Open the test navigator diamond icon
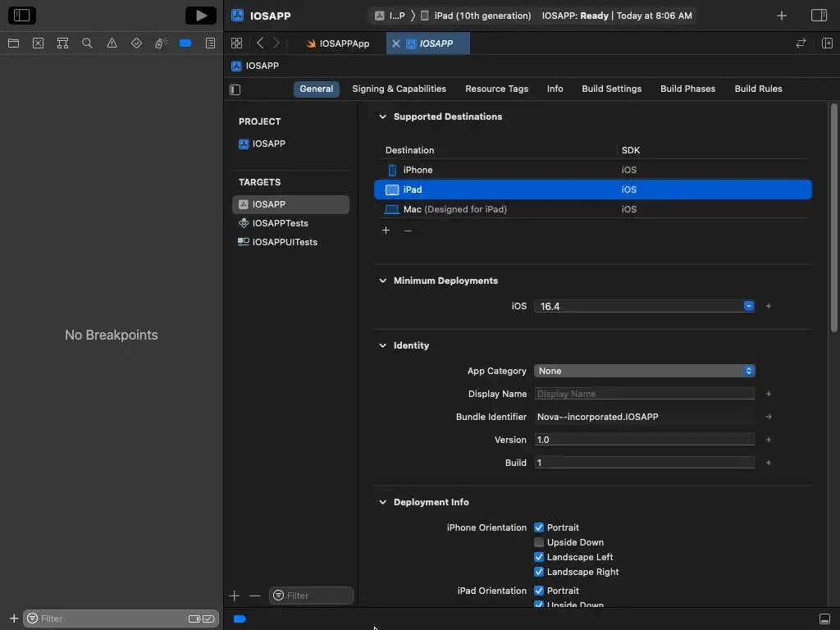This screenshot has height=630, width=840. coord(136,43)
